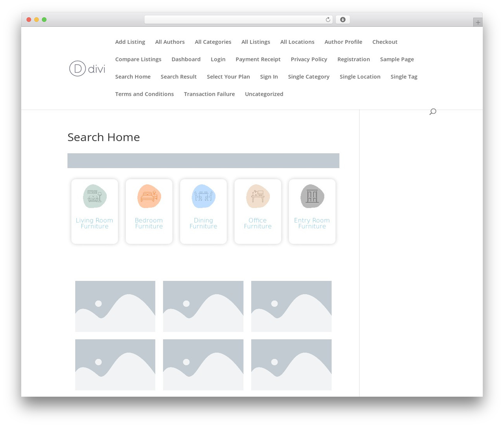Viewport: 504px width, 427px height.
Task: Open the Payment Receipt page
Action: (258, 59)
